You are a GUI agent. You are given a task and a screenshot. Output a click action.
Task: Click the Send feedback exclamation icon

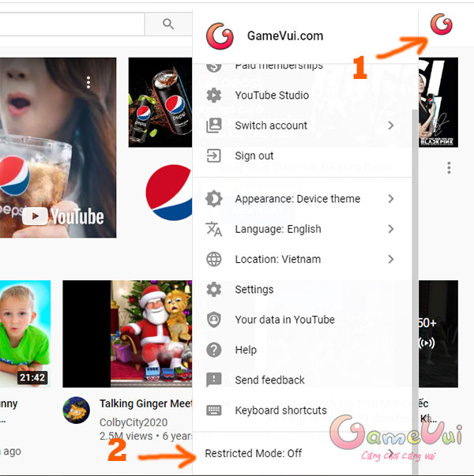coord(214,380)
